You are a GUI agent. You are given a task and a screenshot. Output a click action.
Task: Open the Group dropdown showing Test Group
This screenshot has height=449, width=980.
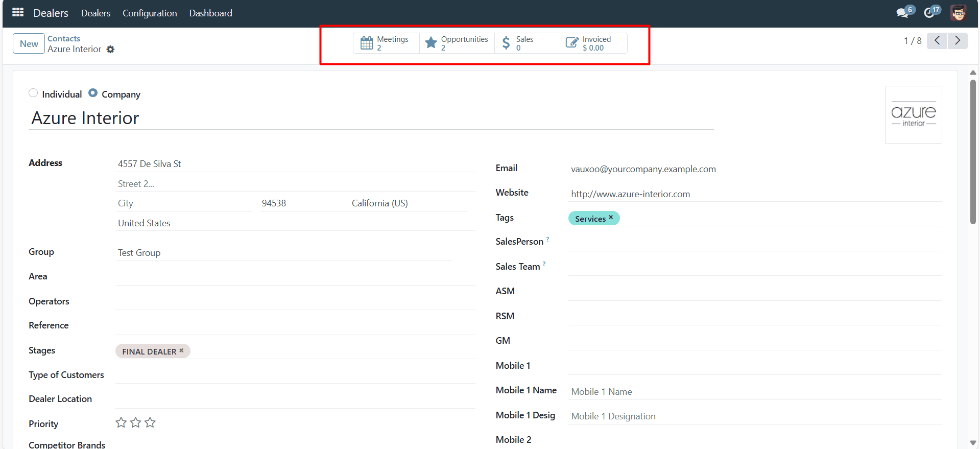point(284,253)
